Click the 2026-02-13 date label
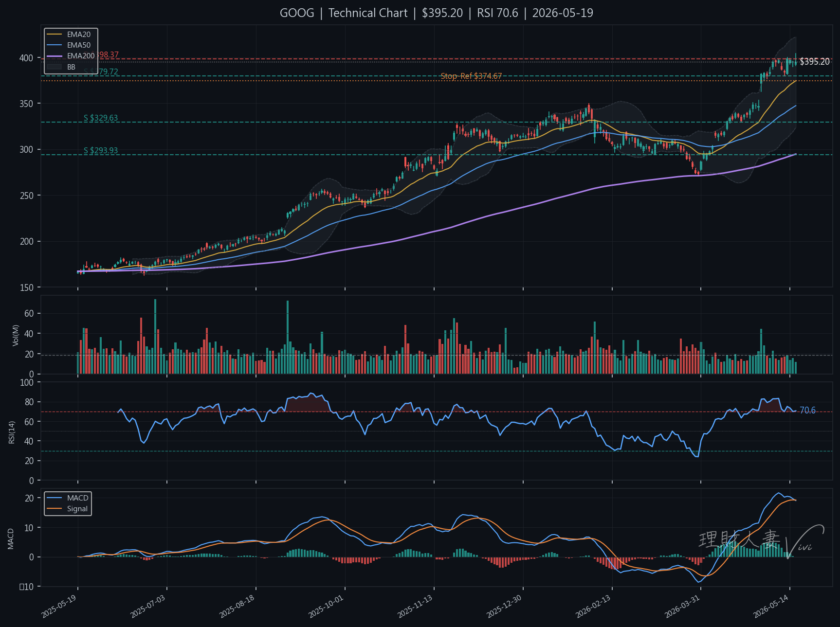Screen dimensions: 840x627 (x=593, y=606)
